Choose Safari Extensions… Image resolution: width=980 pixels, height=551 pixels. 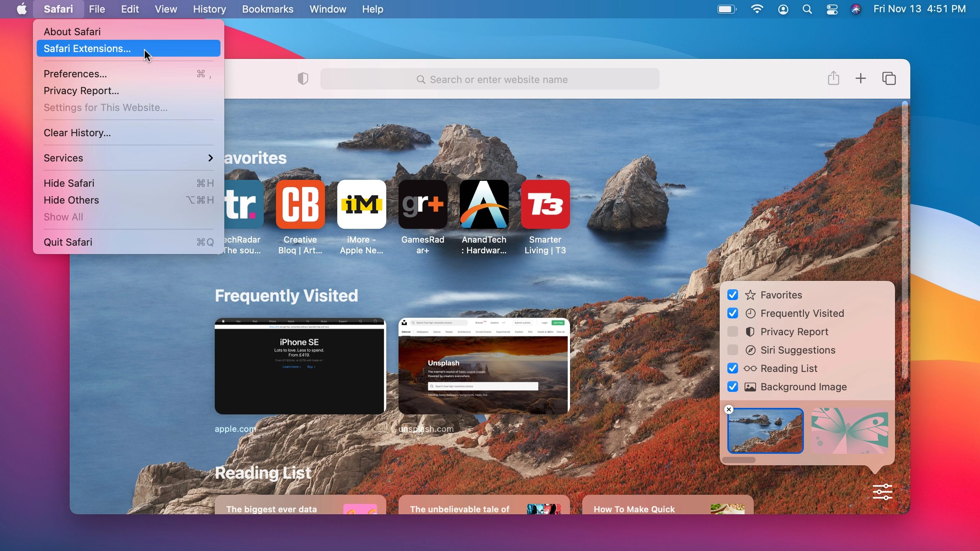point(129,49)
